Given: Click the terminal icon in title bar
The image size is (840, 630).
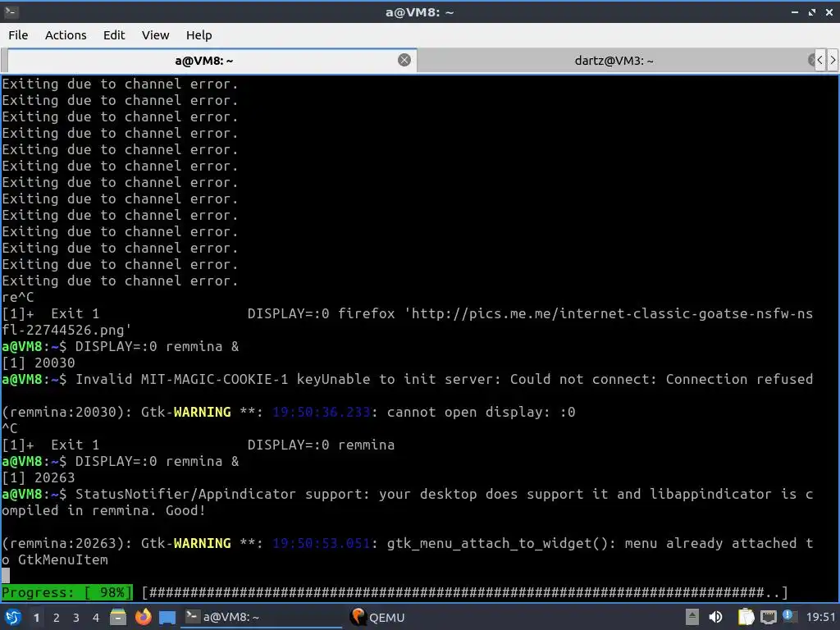Looking at the screenshot, I should tap(11, 11).
